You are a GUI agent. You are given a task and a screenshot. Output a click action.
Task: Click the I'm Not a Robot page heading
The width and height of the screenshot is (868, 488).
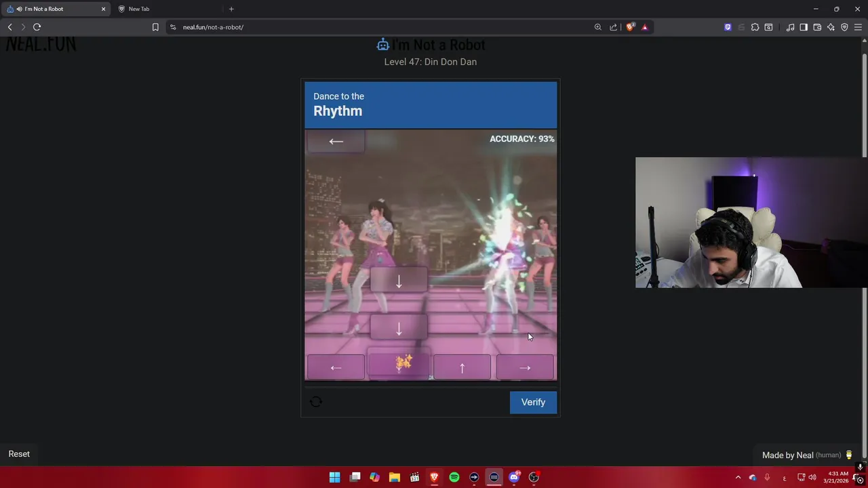pos(439,45)
